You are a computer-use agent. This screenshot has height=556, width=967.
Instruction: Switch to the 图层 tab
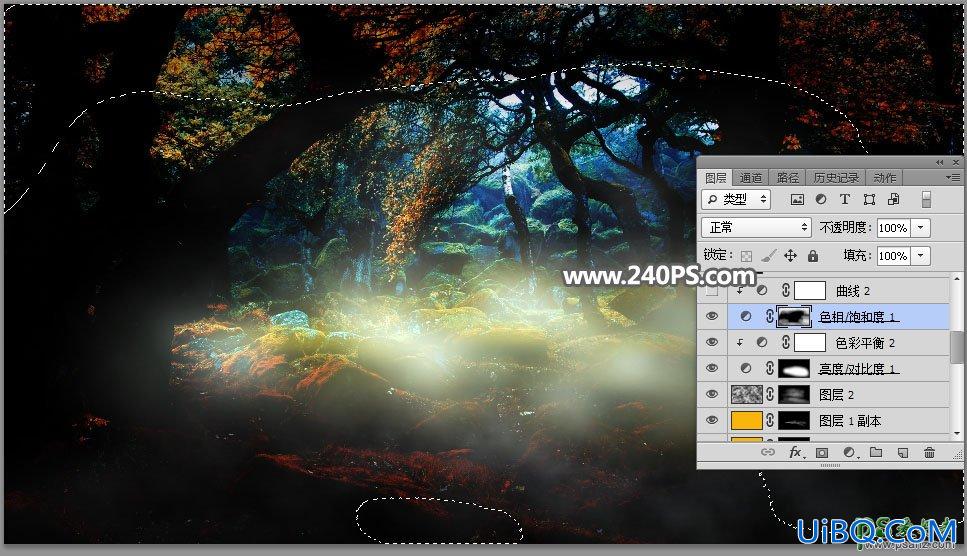click(x=715, y=178)
